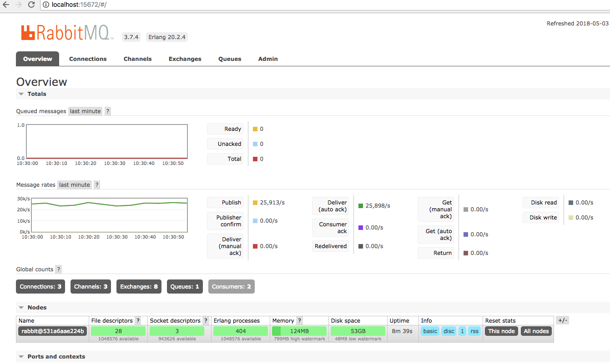
Task: Toggle the Publisher confirm legend
Action: 225,221
